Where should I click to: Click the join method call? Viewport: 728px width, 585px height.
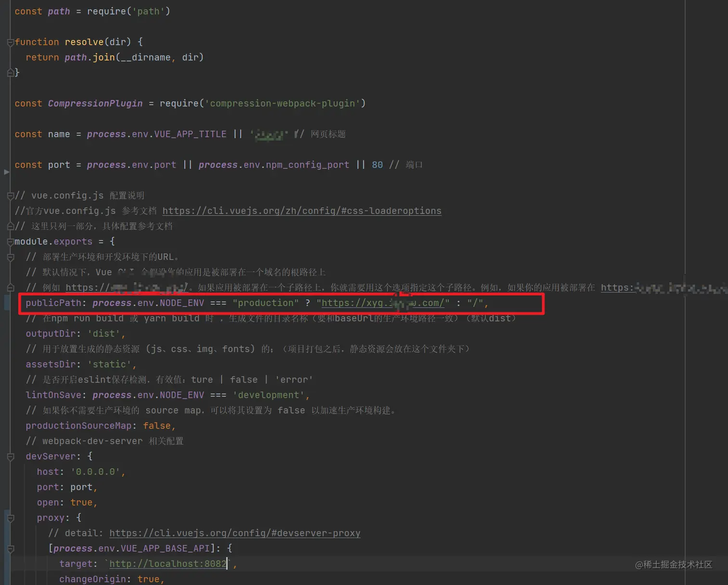[104, 57]
